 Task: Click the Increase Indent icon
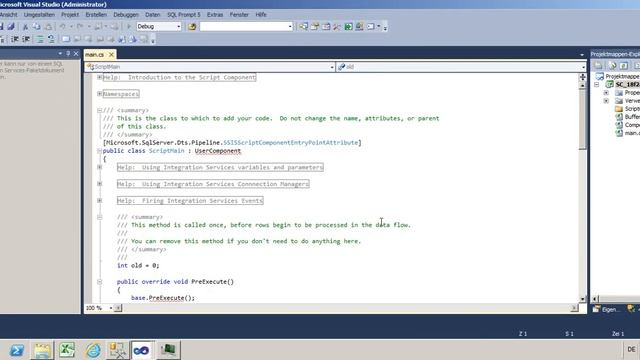tap(26, 39)
